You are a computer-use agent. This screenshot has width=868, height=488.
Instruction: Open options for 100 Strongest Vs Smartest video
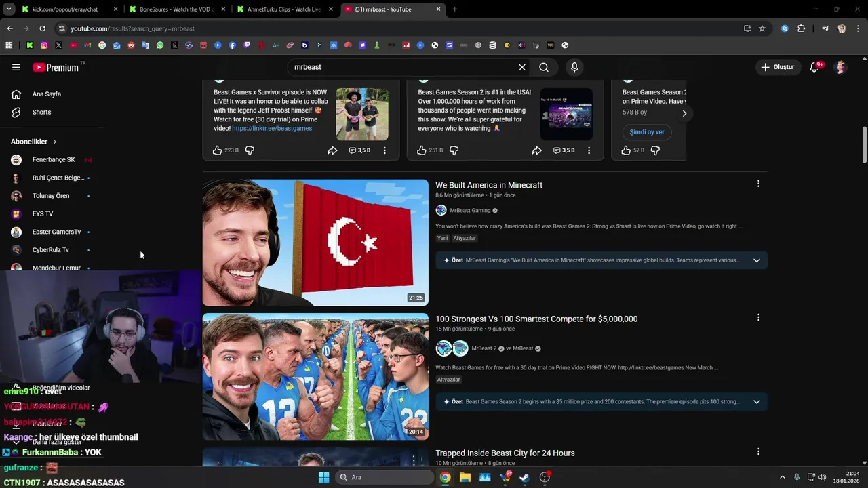coord(758,317)
